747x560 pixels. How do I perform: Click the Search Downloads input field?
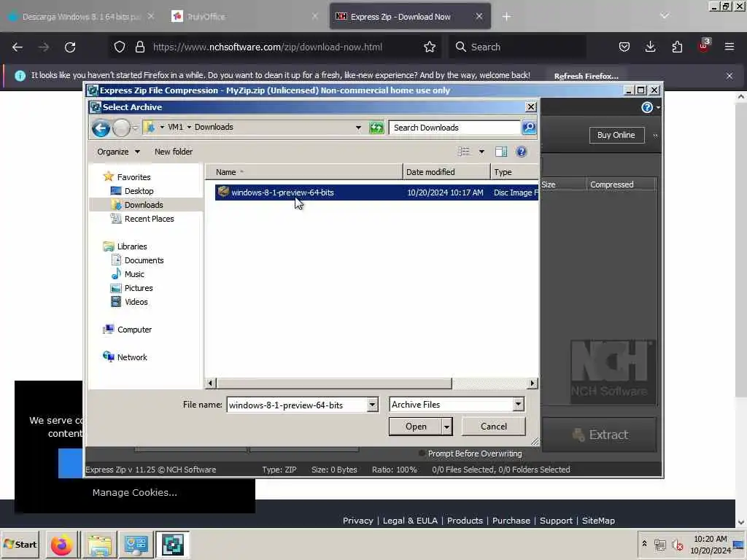[454, 127]
